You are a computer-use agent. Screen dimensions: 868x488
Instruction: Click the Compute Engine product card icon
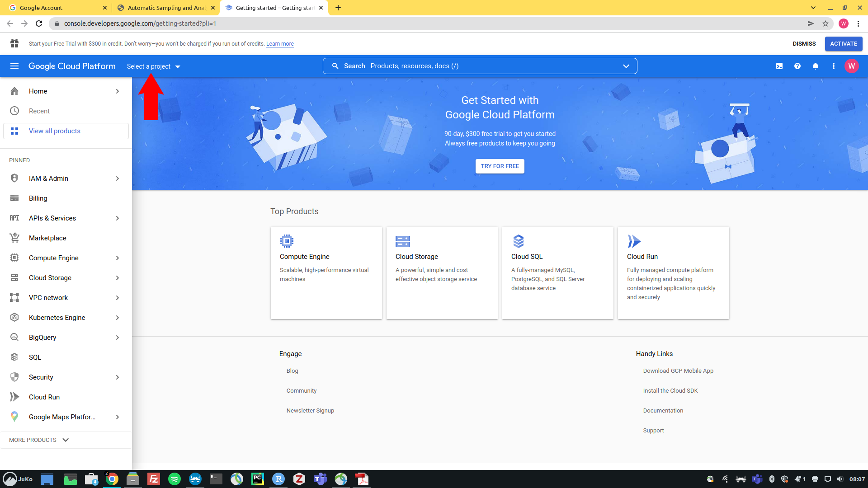287,241
